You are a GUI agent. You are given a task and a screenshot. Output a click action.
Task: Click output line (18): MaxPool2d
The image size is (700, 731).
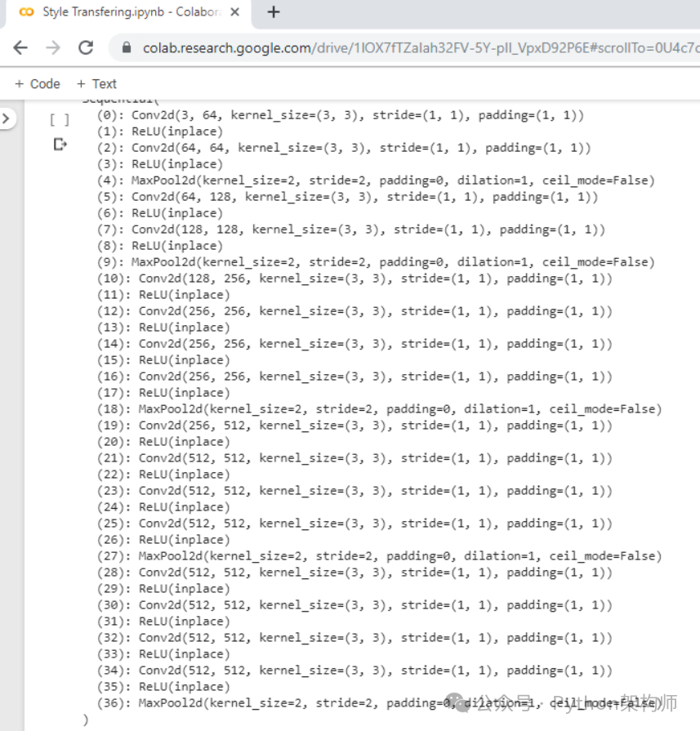pyautogui.click(x=379, y=409)
